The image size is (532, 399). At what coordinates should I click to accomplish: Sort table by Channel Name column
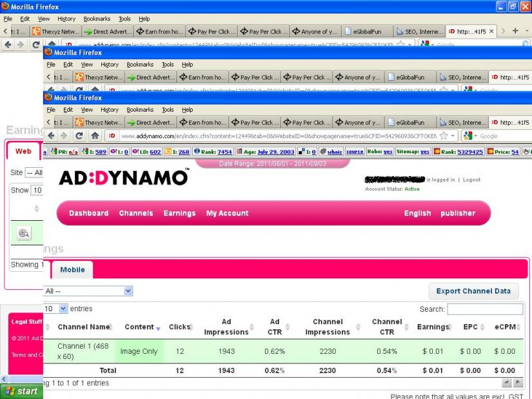[x=85, y=327]
